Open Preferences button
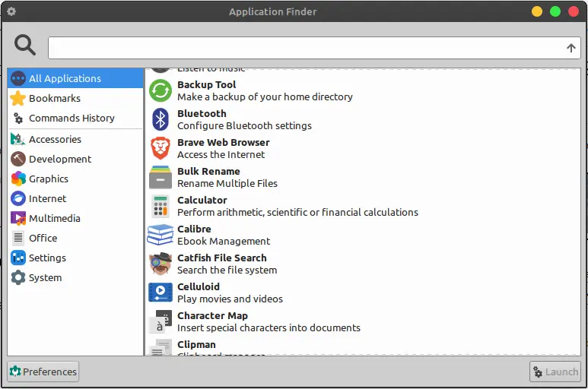Viewport: 588px width, 389px height. [43, 372]
